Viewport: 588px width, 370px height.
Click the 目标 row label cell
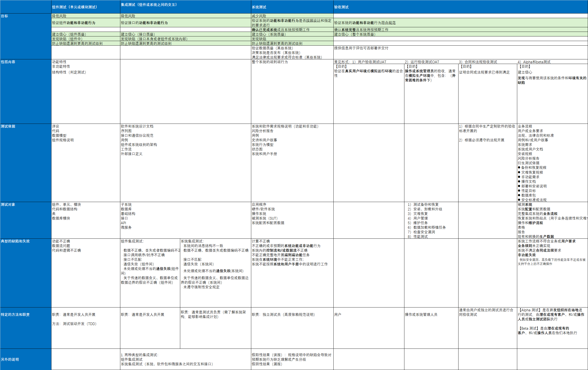click(5, 16)
